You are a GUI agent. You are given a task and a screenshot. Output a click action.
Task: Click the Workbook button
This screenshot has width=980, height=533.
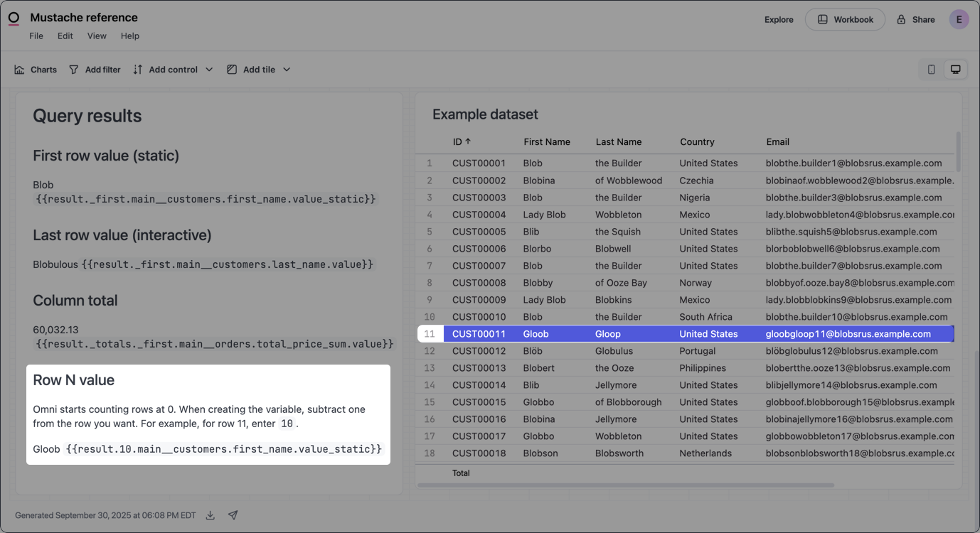845,20
